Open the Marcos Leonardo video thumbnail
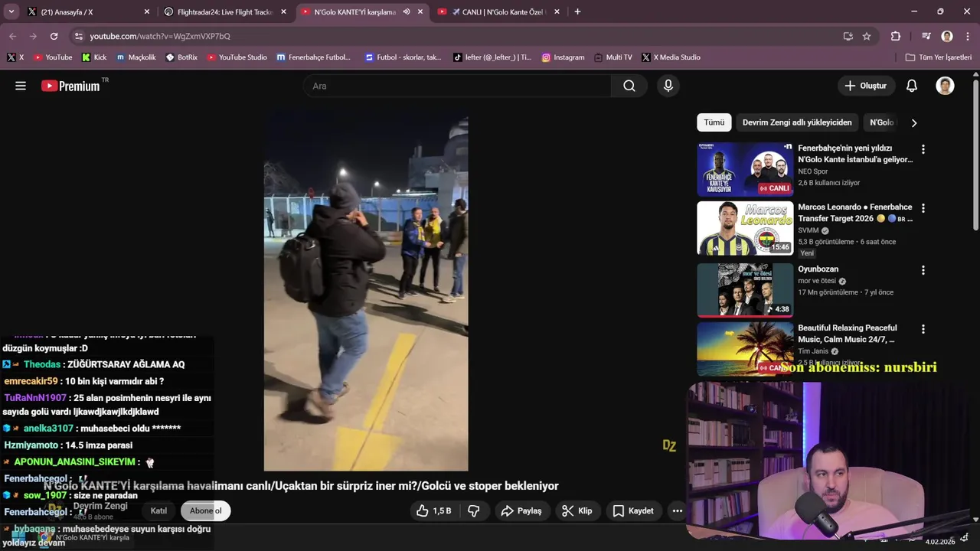The image size is (980, 551). click(x=745, y=228)
